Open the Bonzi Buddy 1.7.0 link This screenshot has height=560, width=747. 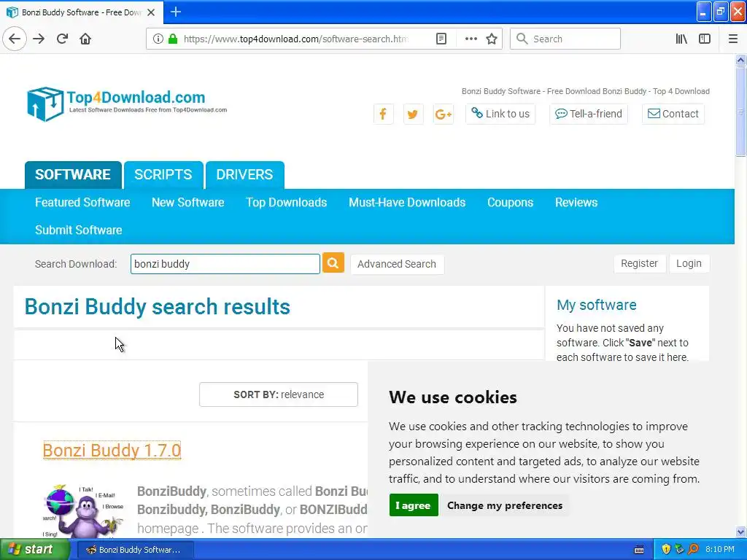(x=112, y=451)
